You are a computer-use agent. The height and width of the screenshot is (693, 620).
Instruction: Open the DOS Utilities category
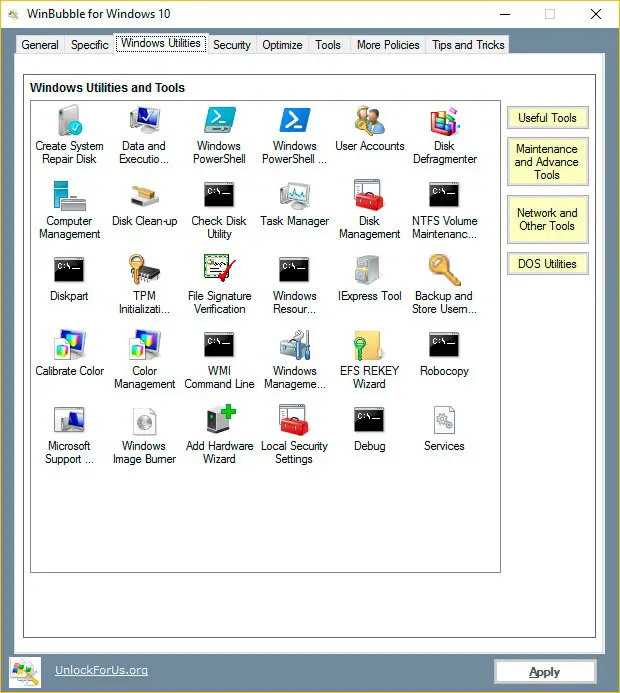[x=548, y=264]
